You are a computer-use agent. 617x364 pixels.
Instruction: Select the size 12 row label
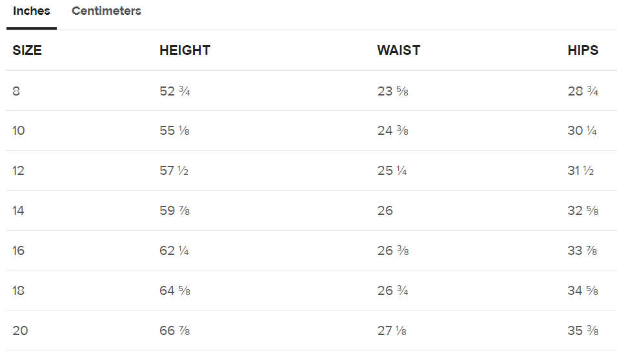pyautogui.click(x=19, y=171)
